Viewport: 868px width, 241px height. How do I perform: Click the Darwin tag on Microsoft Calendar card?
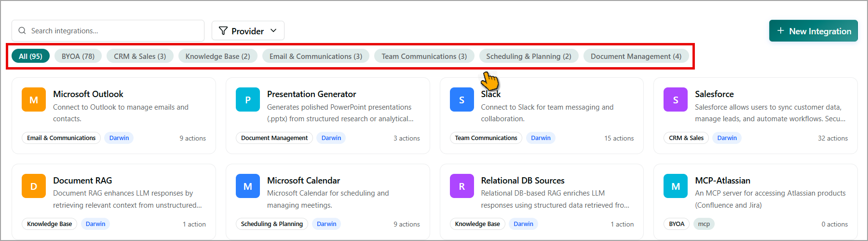point(326,224)
